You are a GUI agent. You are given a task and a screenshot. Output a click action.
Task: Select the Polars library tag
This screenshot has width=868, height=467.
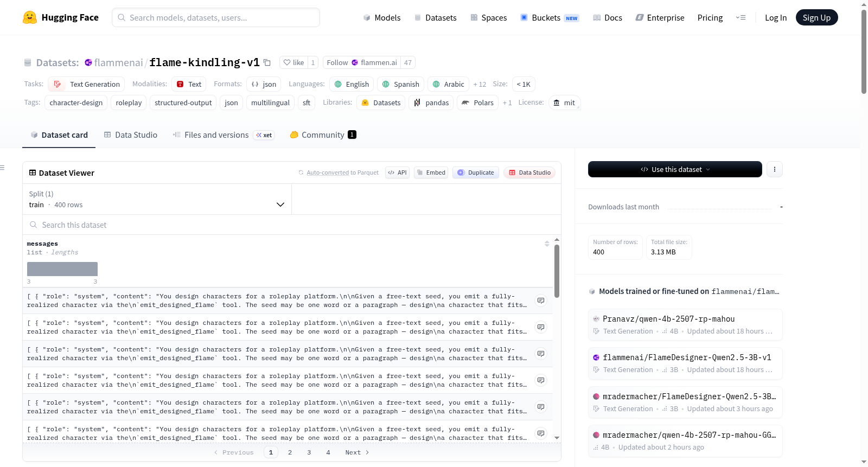(478, 103)
